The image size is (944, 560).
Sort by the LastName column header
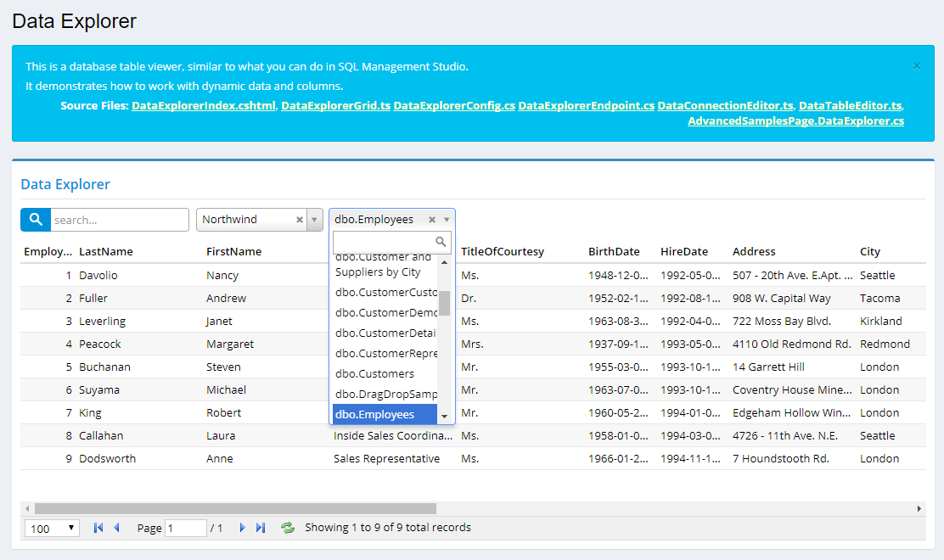point(106,251)
